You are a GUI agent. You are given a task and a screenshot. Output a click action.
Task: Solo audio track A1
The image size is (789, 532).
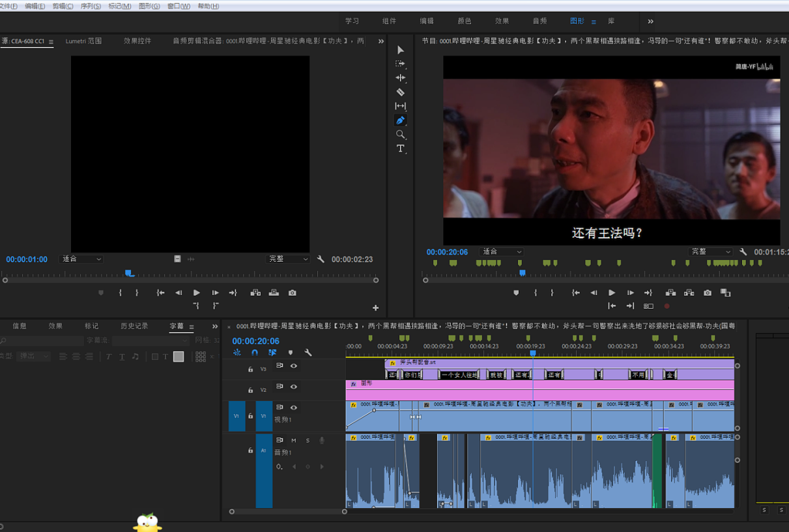[x=308, y=441]
